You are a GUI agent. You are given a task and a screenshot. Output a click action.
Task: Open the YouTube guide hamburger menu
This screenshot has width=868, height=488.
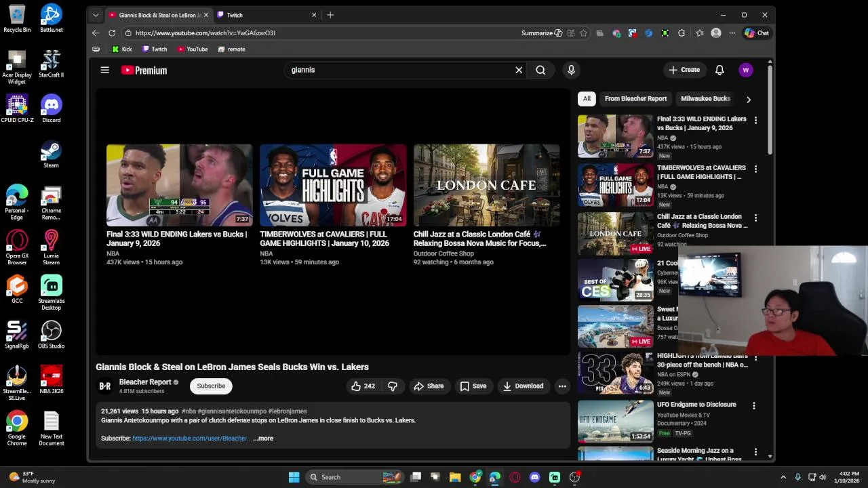(104, 70)
